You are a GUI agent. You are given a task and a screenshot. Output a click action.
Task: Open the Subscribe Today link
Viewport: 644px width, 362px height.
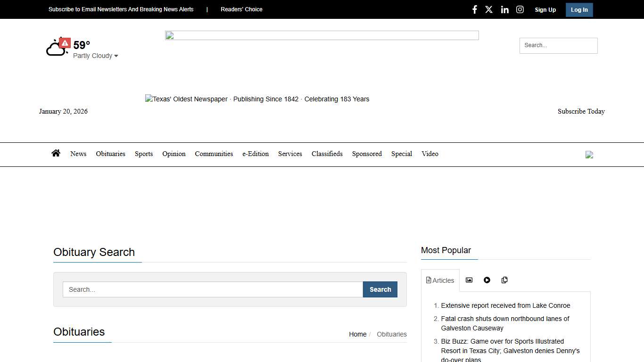coord(581,111)
